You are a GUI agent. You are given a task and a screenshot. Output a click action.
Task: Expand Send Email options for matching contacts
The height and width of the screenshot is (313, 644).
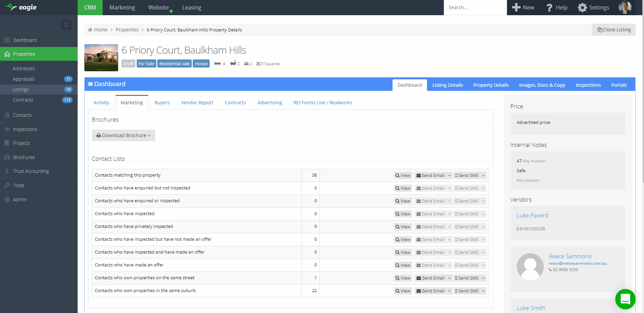tap(449, 176)
